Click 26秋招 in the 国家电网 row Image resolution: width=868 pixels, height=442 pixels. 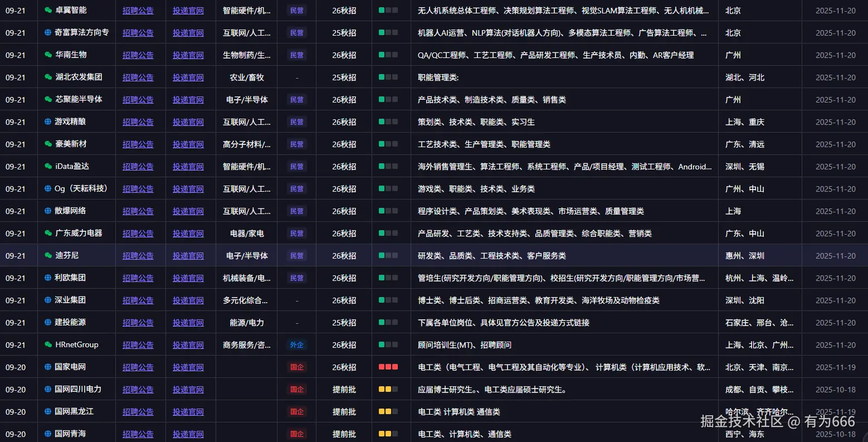344,367
